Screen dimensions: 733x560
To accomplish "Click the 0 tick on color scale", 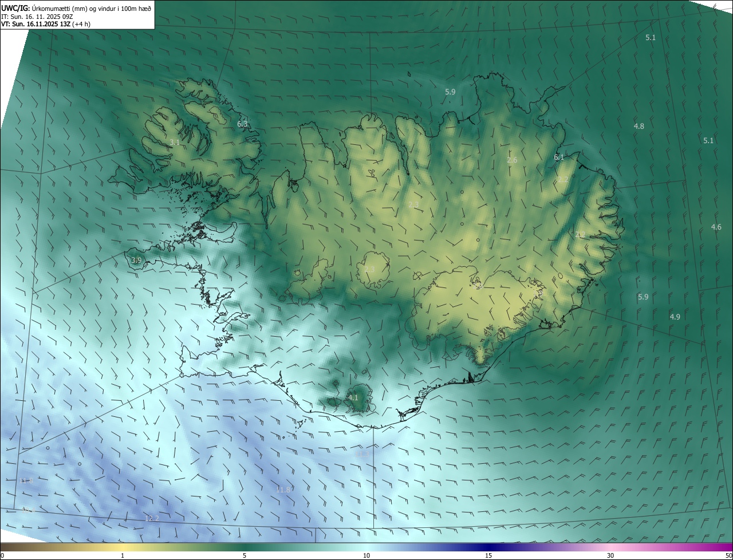I will [x=2, y=555].
